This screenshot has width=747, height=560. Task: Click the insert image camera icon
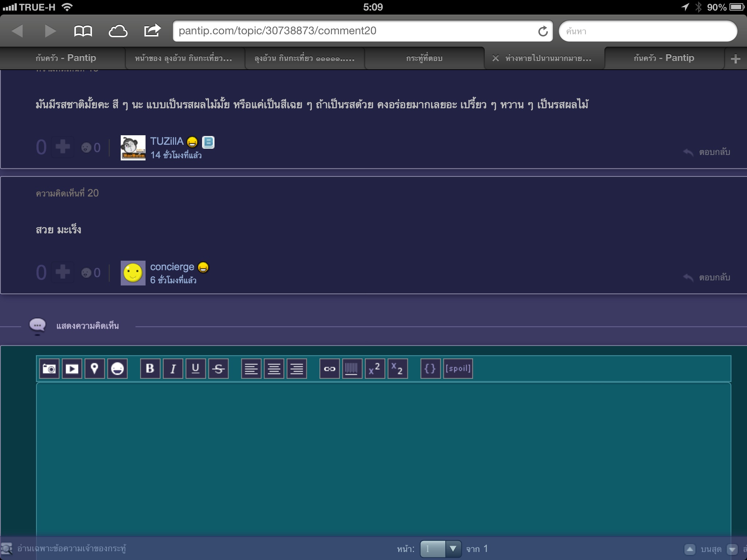pyautogui.click(x=49, y=369)
